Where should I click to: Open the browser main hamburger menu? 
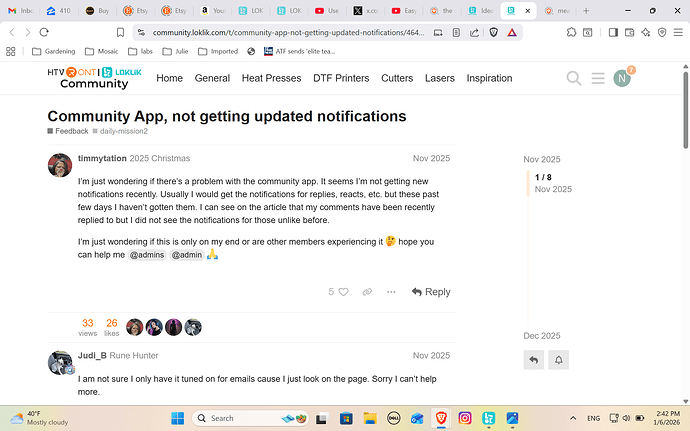[678, 32]
